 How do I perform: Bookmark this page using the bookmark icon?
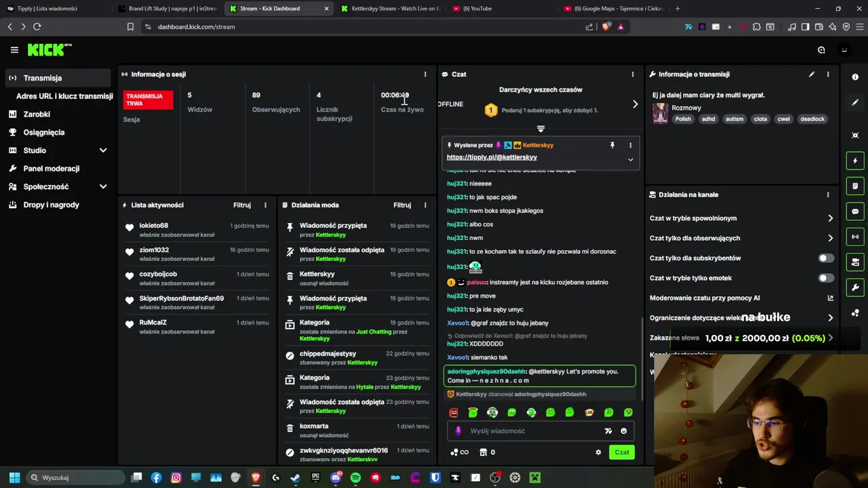(x=130, y=27)
